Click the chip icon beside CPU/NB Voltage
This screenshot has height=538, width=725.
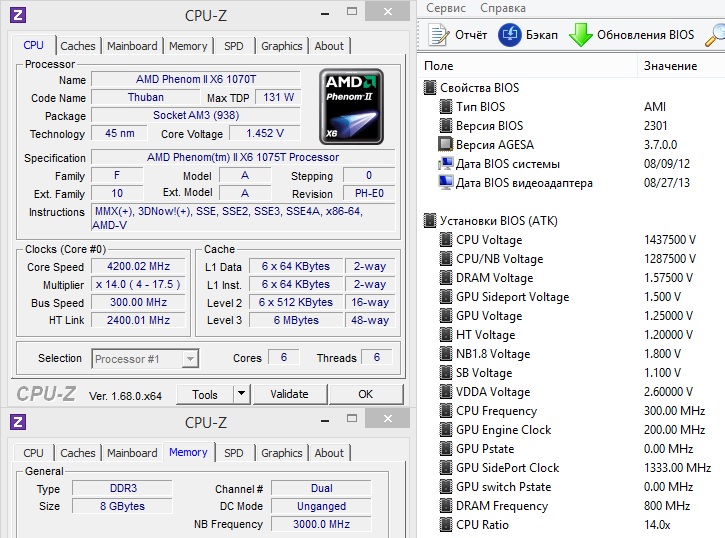point(445,259)
